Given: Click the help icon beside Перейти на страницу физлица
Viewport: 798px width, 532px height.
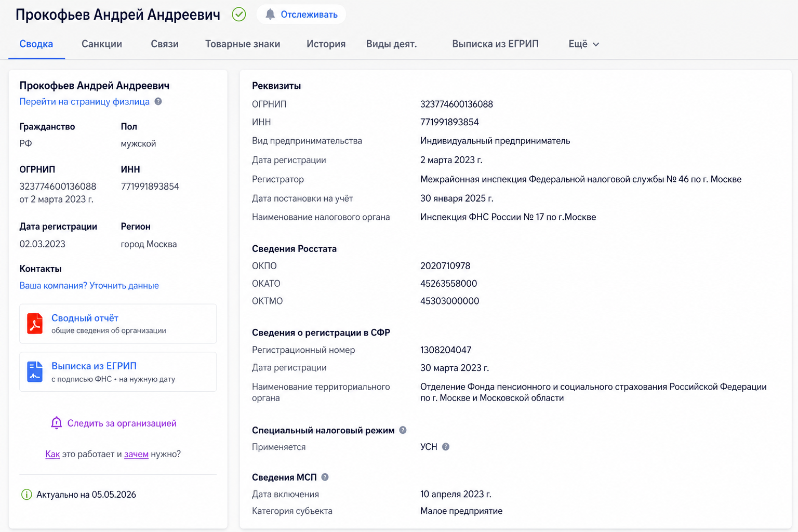Looking at the screenshot, I should tap(158, 102).
